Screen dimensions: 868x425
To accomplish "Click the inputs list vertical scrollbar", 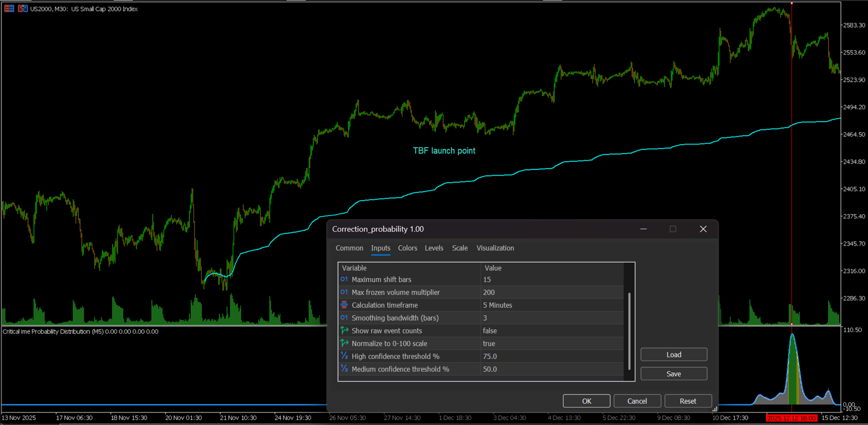I will click(629, 331).
